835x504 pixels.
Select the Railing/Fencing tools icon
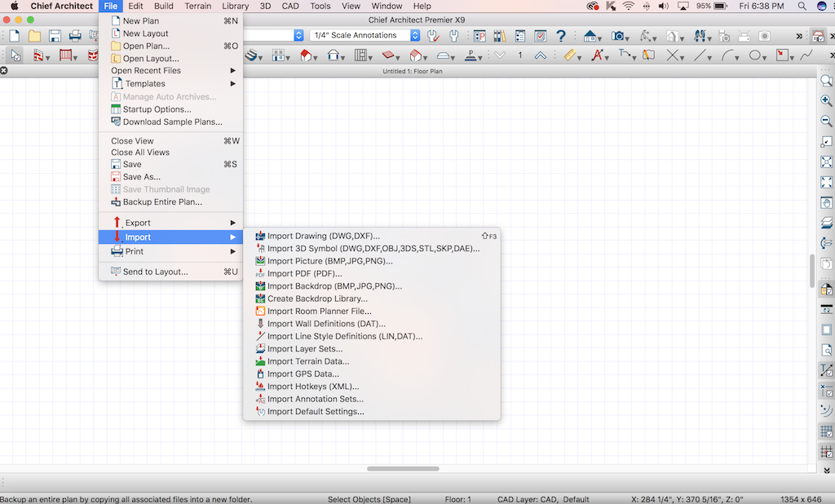click(x=67, y=55)
